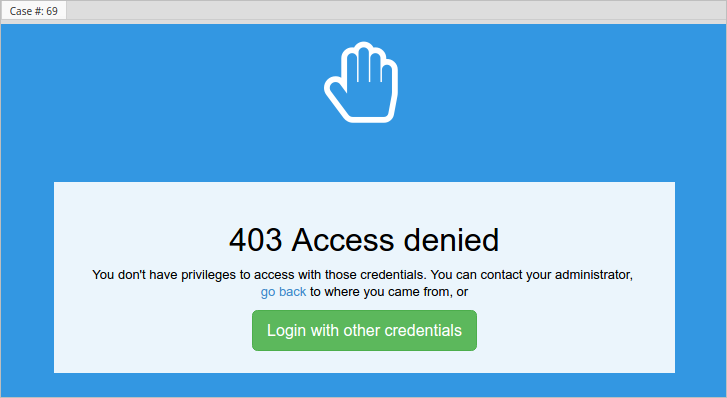
Task: Click the thumb of the hand icon
Action: pos(337,95)
